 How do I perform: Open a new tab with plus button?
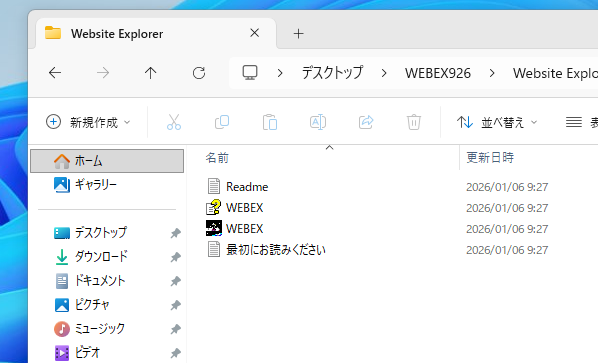coord(298,34)
